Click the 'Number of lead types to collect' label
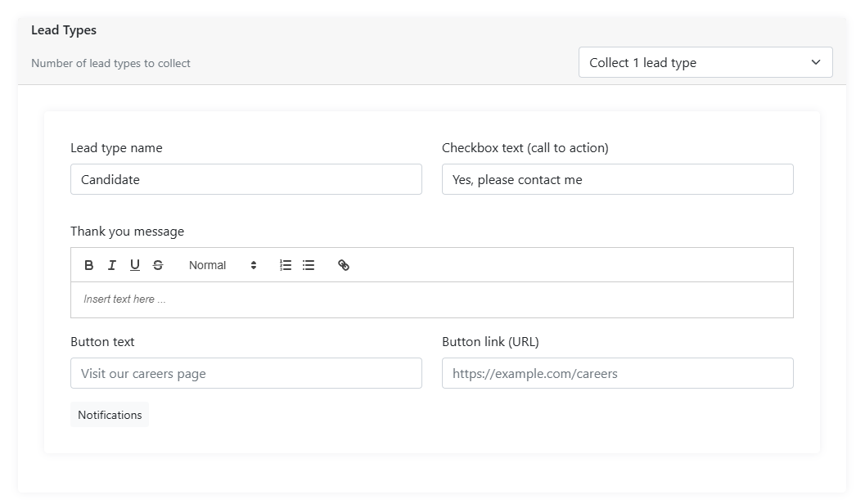Image resolution: width=856 pixels, height=504 pixels. (x=110, y=63)
